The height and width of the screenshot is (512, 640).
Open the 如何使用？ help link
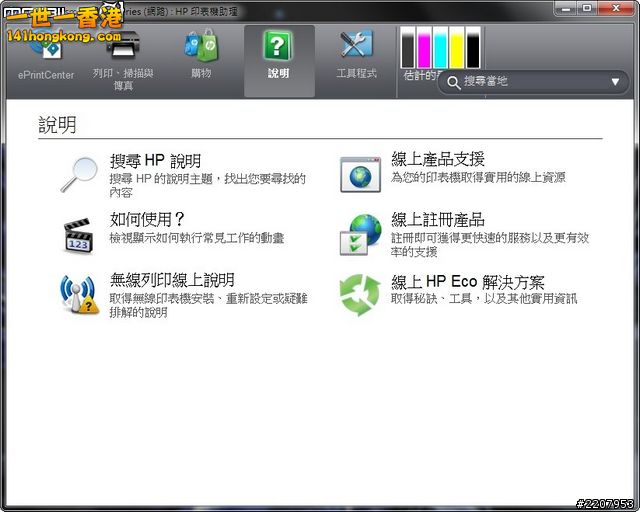pyautogui.click(x=148, y=219)
